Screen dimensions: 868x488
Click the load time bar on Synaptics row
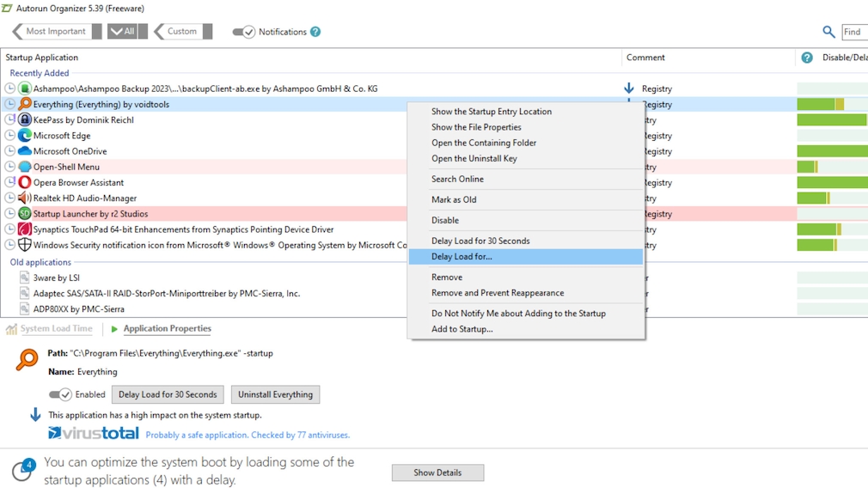click(819, 229)
